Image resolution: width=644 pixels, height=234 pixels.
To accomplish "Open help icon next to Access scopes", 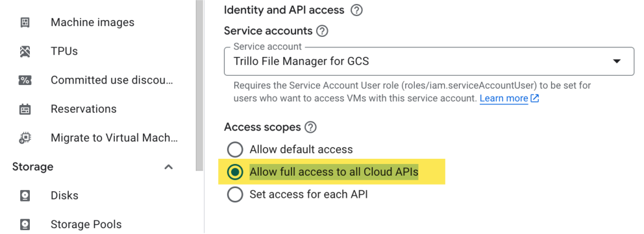I will pyautogui.click(x=310, y=128).
